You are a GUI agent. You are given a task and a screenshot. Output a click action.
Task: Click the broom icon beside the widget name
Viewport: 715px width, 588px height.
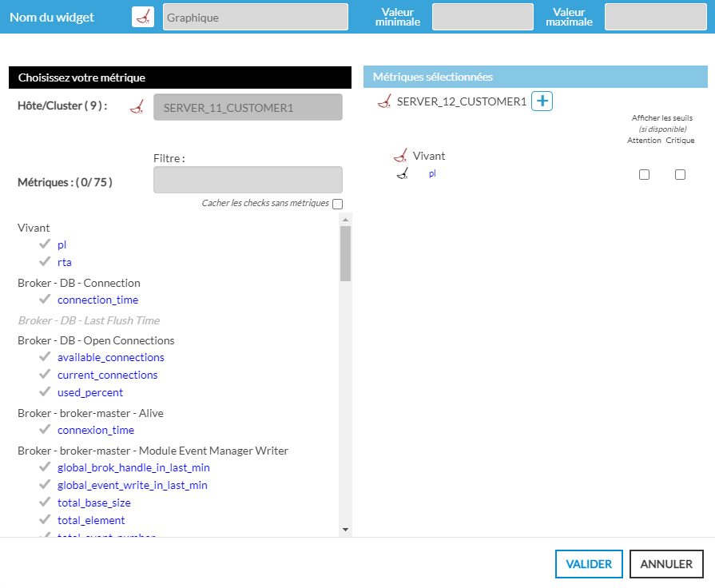point(143,17)
